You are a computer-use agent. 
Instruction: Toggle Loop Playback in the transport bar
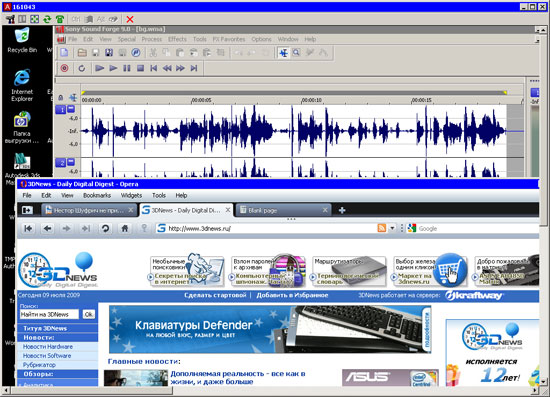[x=82, y=68]
